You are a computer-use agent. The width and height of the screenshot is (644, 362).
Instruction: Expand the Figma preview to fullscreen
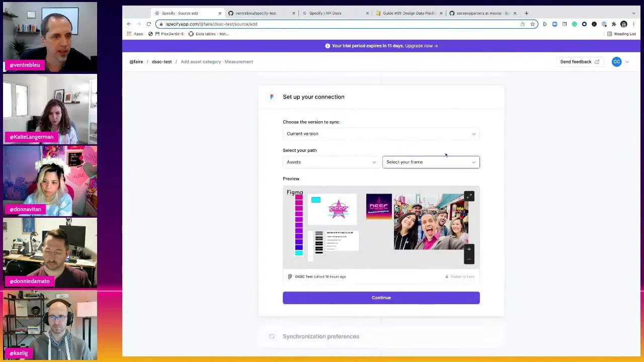pos(469,197)
